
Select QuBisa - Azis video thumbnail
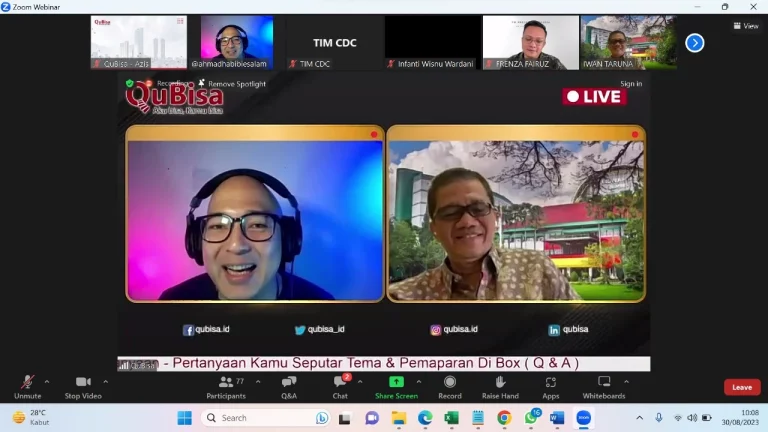tap(139, 42)
